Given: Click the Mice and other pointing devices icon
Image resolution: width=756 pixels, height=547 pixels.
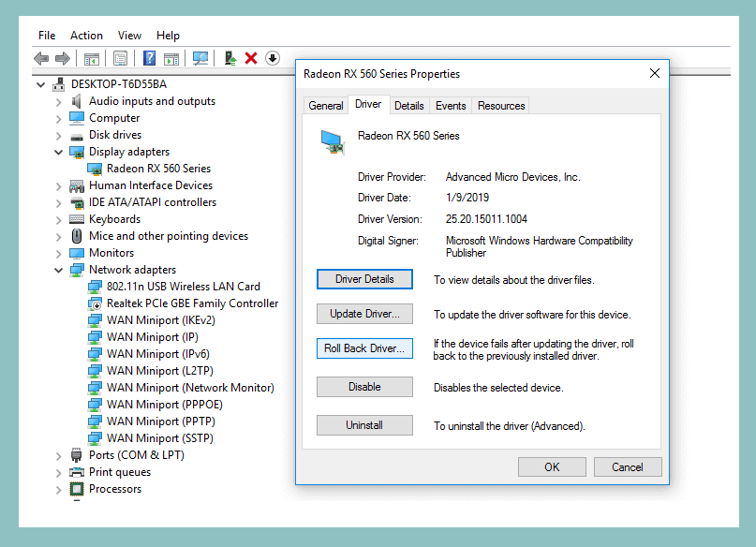Looking at the screenshot, I should click(x=77, y=236).
